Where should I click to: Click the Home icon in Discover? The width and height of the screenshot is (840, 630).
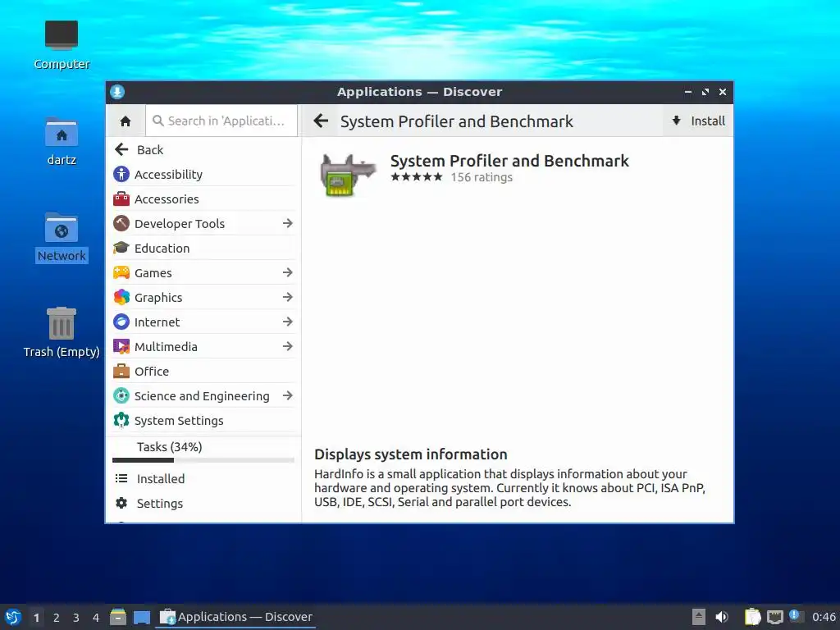[126, 121]
